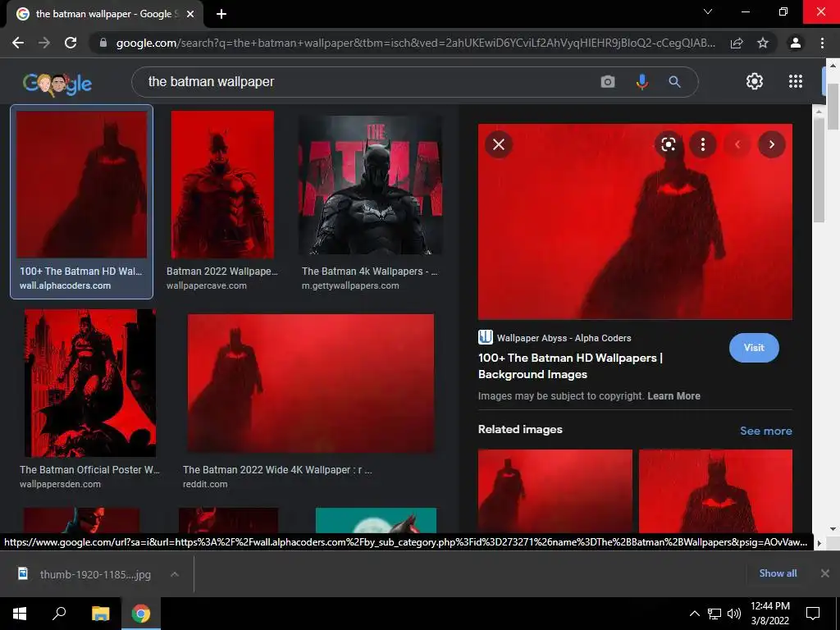840x630 pixels.
Task: Open the Wallpaper Abyss - Alpha Coders source
Action: (x=555, y=337)
